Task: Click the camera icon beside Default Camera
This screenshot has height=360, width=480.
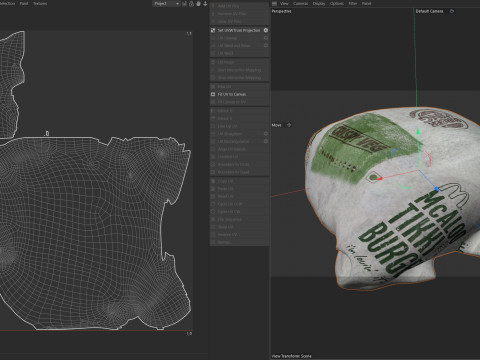Action: pyautogui.click(x=452, y=11)
